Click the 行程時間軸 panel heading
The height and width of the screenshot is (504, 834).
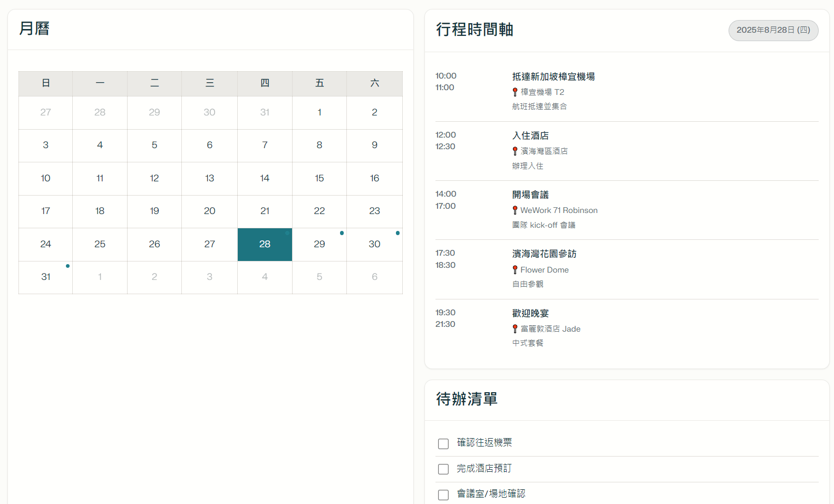(474, 30)
